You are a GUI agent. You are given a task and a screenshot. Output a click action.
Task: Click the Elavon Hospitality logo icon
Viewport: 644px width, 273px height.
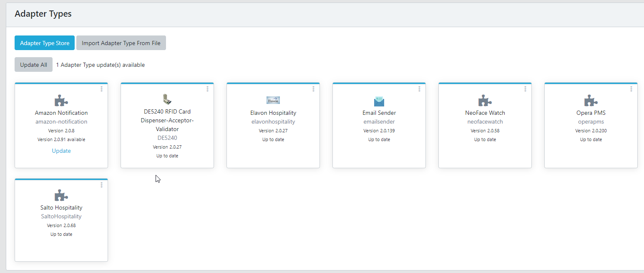click(273, 100)
